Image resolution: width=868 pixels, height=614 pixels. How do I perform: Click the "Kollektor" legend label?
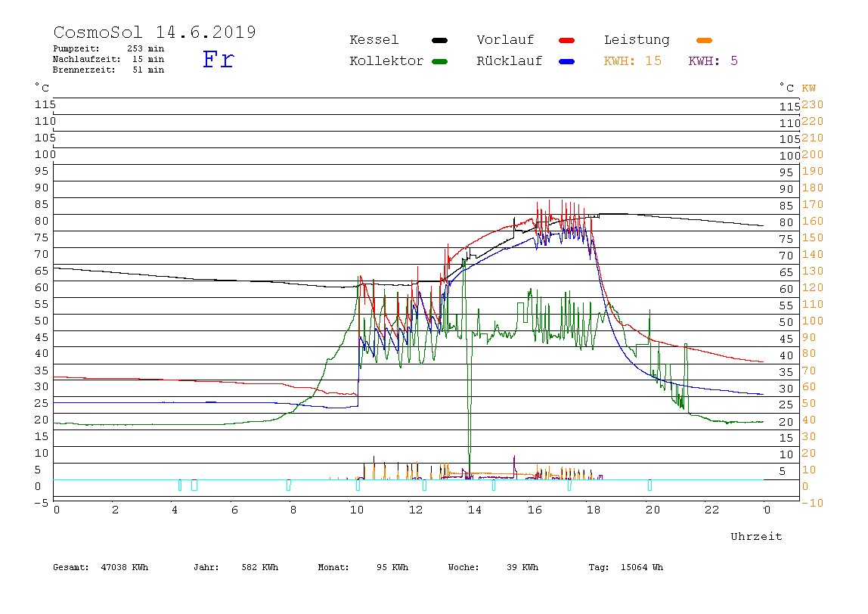click(386, 61)
